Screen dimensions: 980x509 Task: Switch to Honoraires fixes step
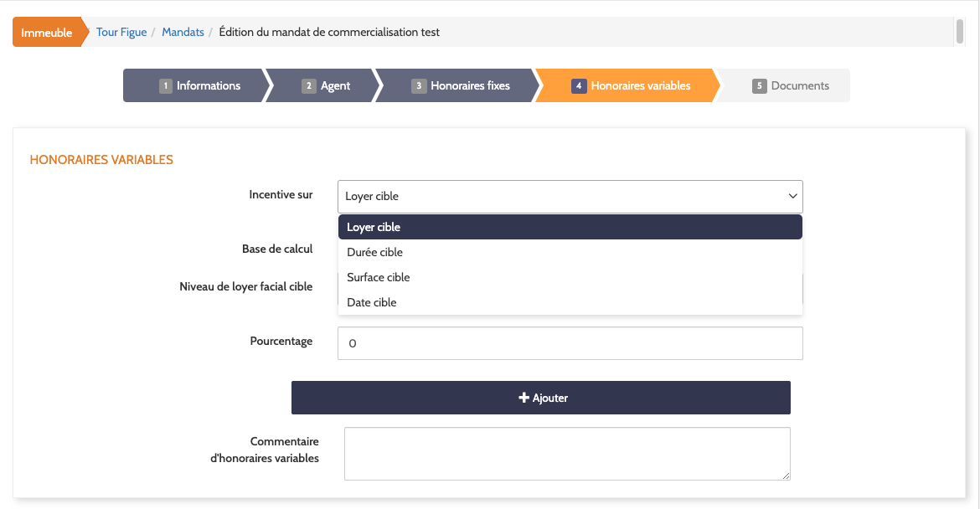470,86
